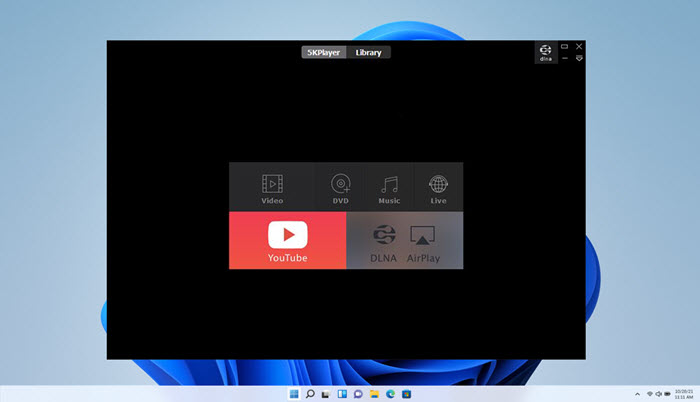Open File Explorer from the taskbar
The height and width of the screenshot is (402, 700).
pos(374,394)
